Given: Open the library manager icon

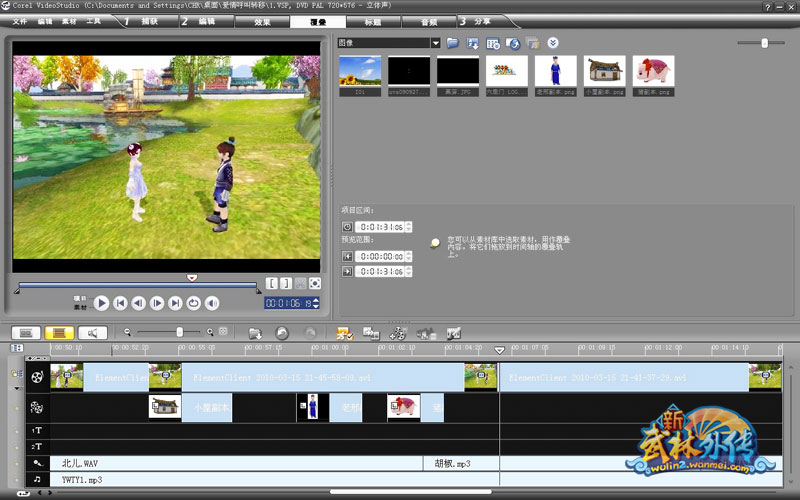Looking at the screenshot, I should pyautogui.click(x=493, y=43).
